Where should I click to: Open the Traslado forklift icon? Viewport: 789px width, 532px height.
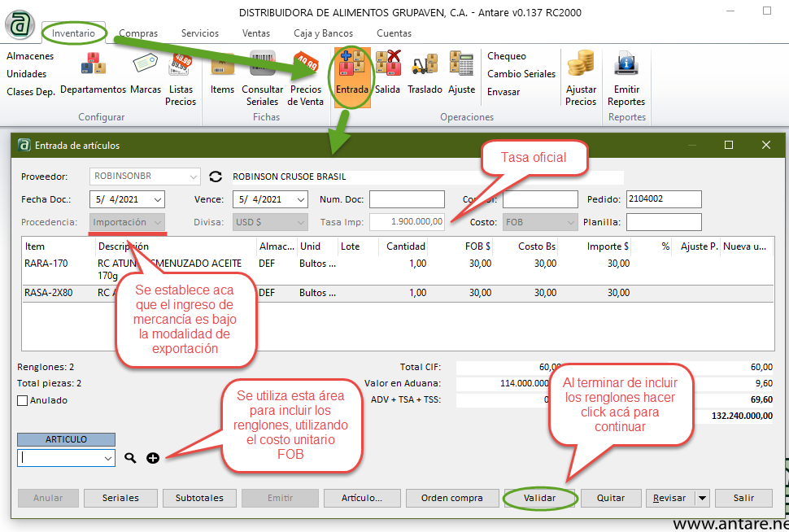[x=425, y=64]
